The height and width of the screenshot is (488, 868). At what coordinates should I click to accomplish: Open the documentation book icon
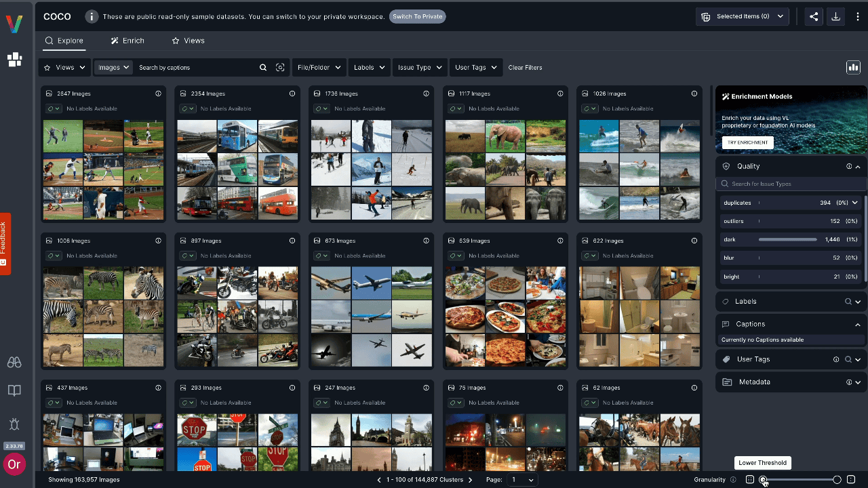[x=14, y=390]
